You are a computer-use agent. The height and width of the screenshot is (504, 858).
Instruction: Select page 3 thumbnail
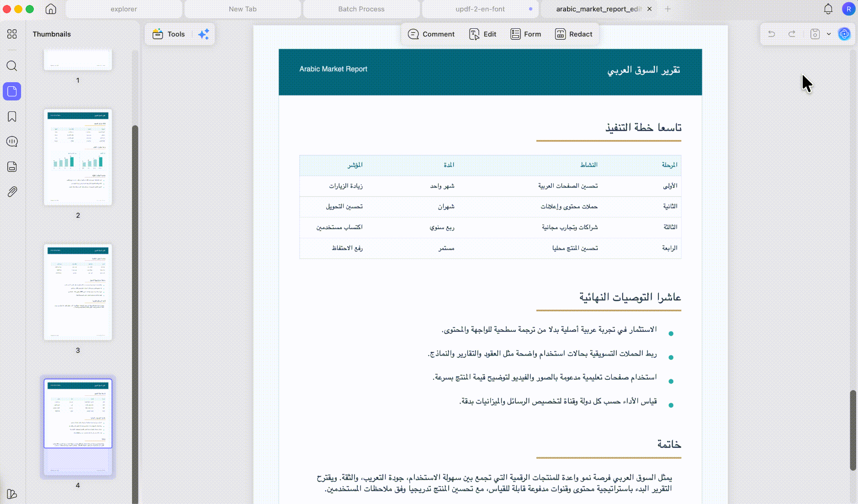tap(78, 292)
